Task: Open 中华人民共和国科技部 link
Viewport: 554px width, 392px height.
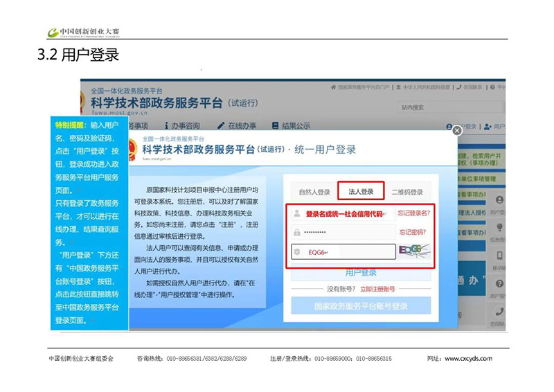Action: [427, 87]
